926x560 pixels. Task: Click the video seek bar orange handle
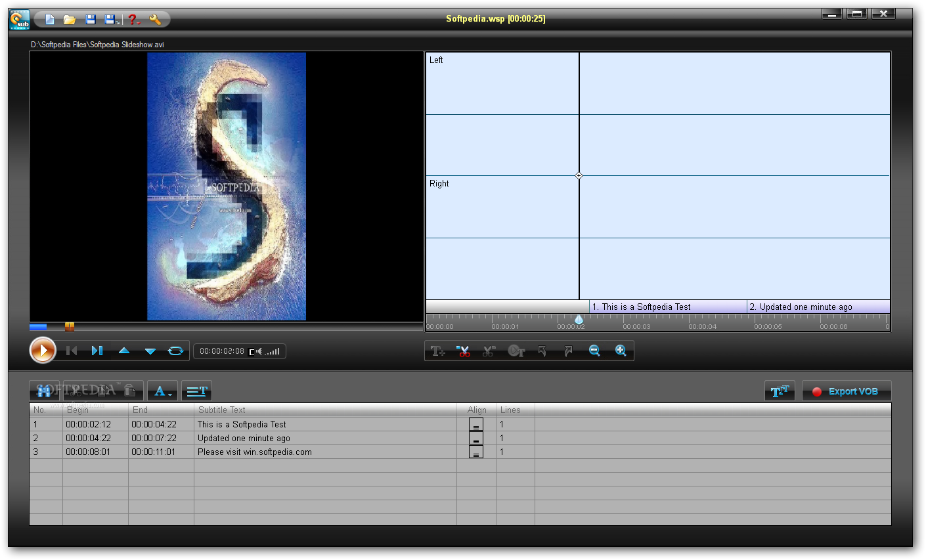click(x=70, y=326)
